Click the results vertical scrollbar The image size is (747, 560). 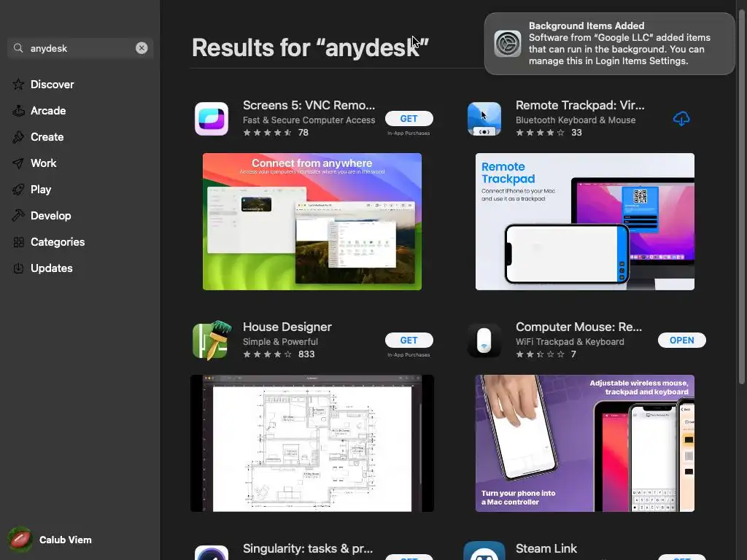pos(741,195)
